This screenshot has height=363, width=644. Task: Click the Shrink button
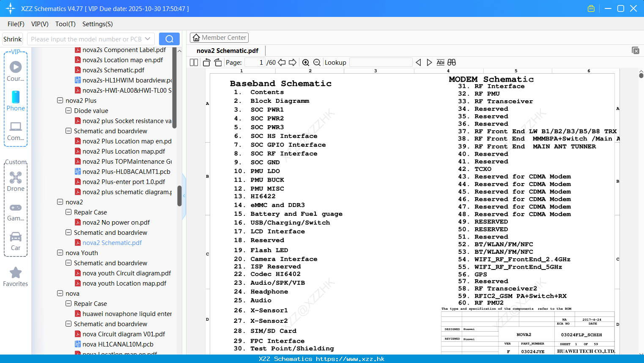tap(12, 39)
